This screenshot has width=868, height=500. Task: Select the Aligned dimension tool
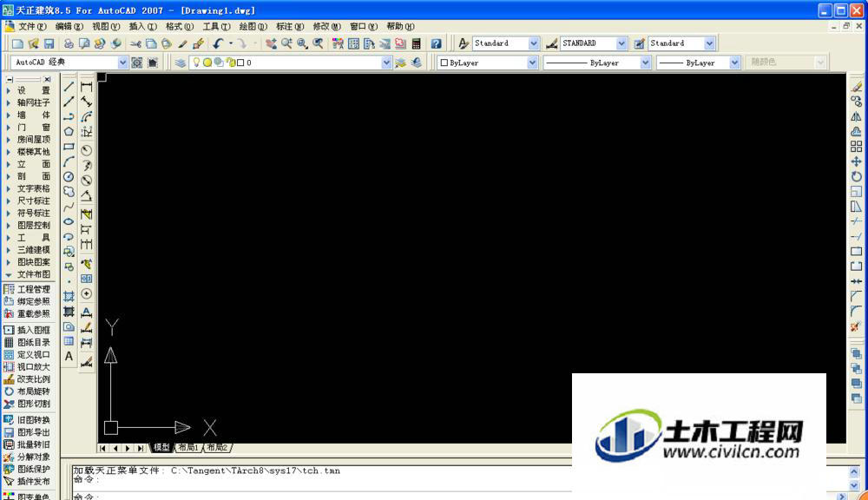(86, 102)
